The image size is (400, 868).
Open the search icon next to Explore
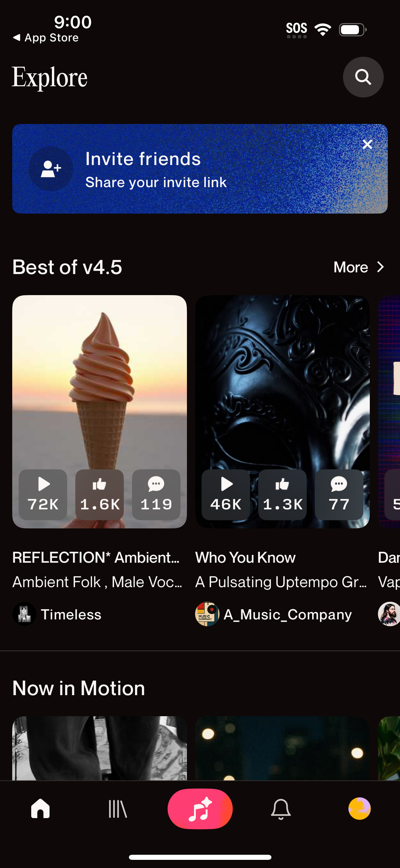point(363,77)
